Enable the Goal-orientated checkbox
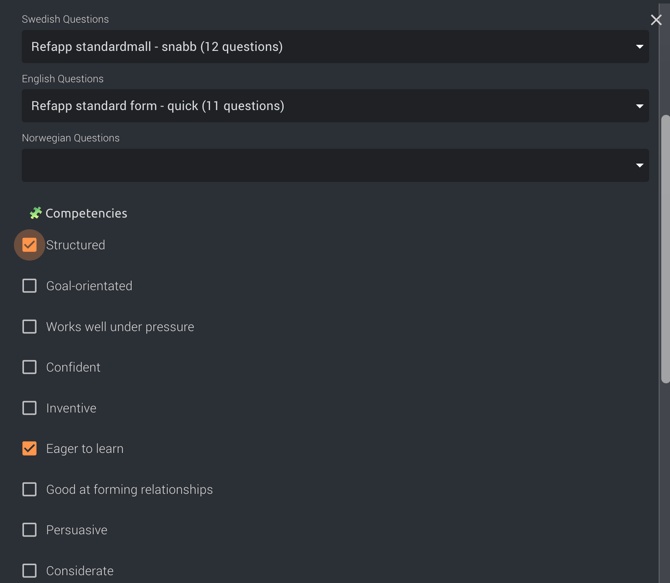 point(29,286)
